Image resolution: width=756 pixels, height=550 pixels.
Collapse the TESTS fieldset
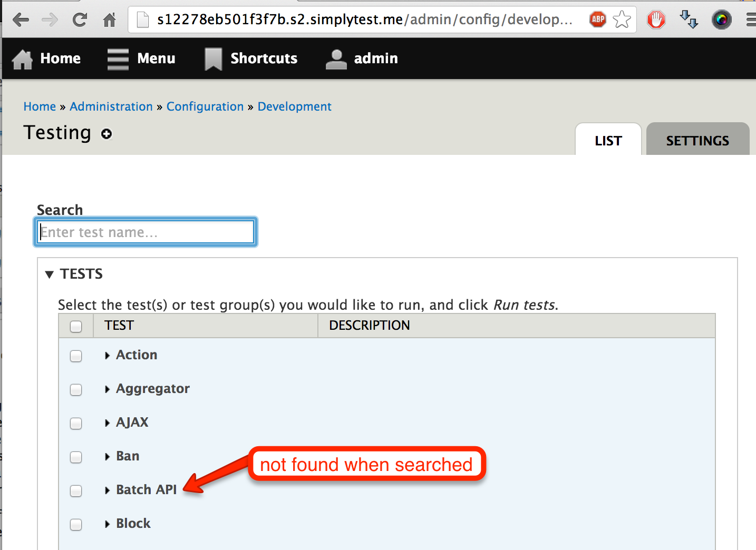[x=49, y=274]
